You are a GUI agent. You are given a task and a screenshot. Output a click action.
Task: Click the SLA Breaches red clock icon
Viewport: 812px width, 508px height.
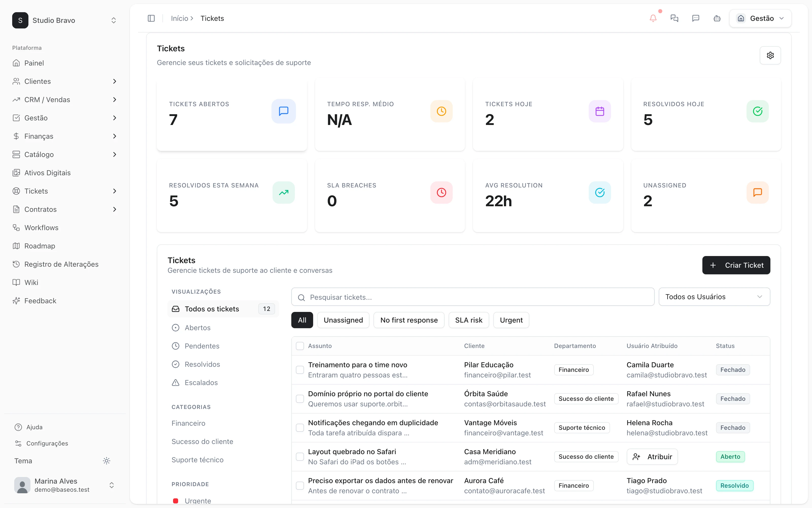[x=442, y=193]
